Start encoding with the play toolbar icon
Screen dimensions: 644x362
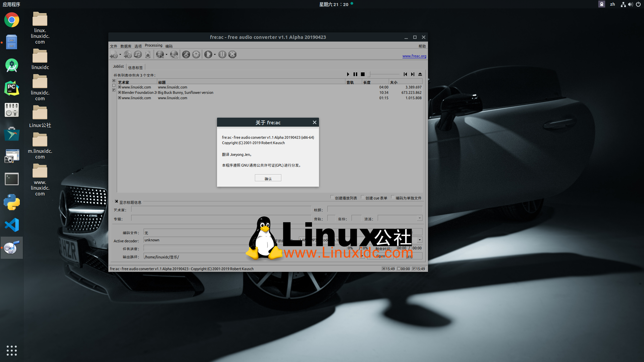208,54
